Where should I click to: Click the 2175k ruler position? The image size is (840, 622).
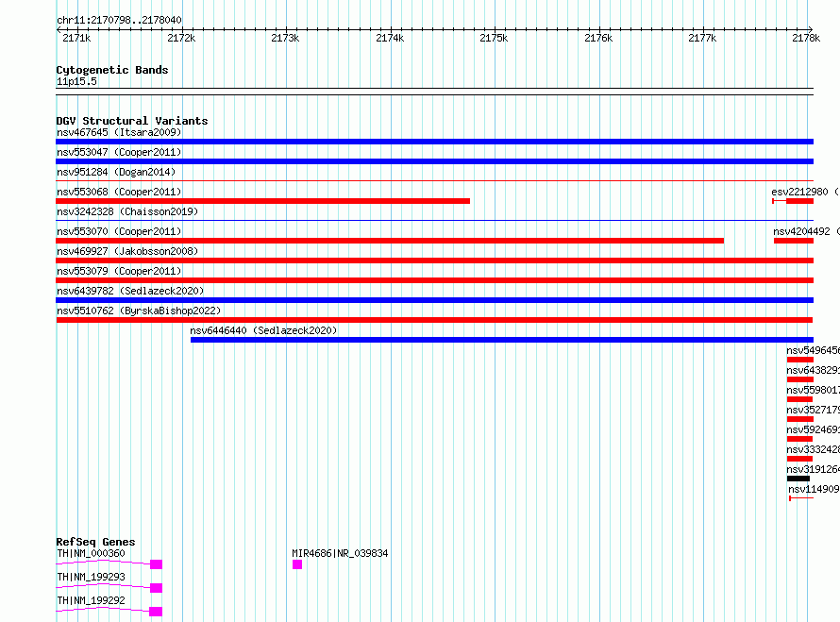(x=494, y=38)
